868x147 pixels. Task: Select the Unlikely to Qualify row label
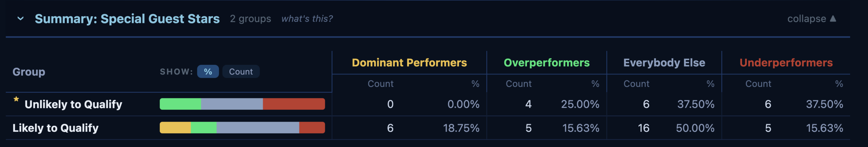(73, 104)
